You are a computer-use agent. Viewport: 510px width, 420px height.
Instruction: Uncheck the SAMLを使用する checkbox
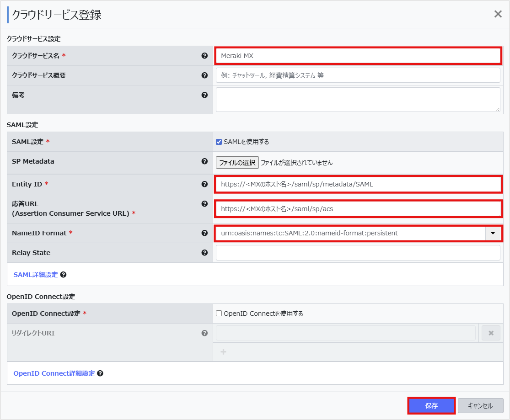tap(219, 142)
